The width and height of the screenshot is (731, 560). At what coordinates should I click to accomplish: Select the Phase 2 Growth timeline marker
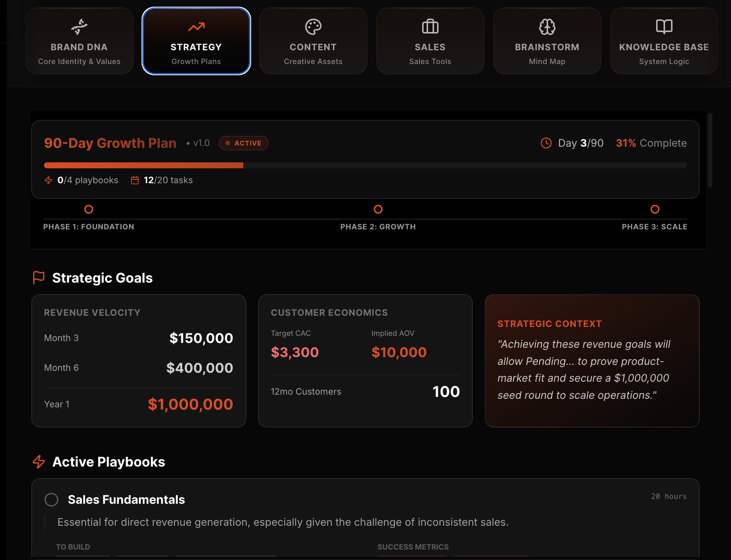pyautogui.click(x=378, y=209)
